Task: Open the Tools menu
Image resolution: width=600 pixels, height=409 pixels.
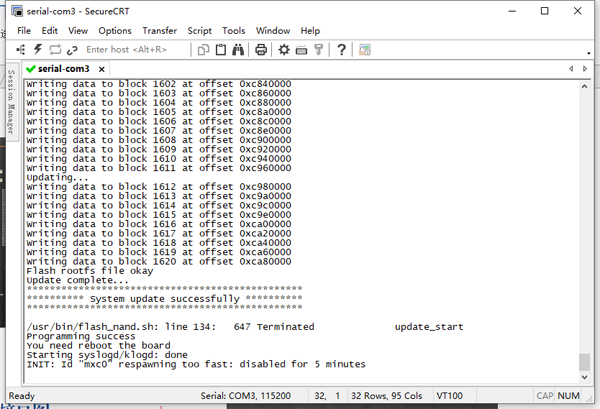Action: pos(233,31)
